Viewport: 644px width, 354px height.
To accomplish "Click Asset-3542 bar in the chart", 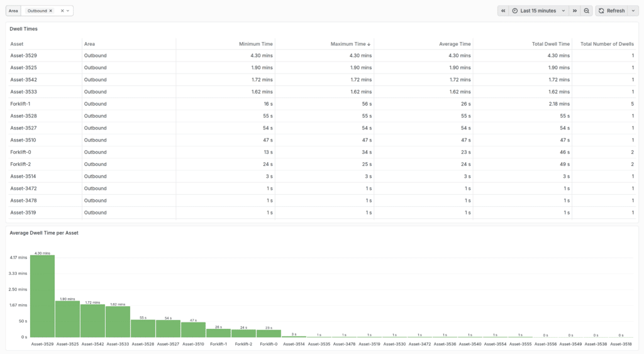I will pyautogui.click(x=92, y=321).
